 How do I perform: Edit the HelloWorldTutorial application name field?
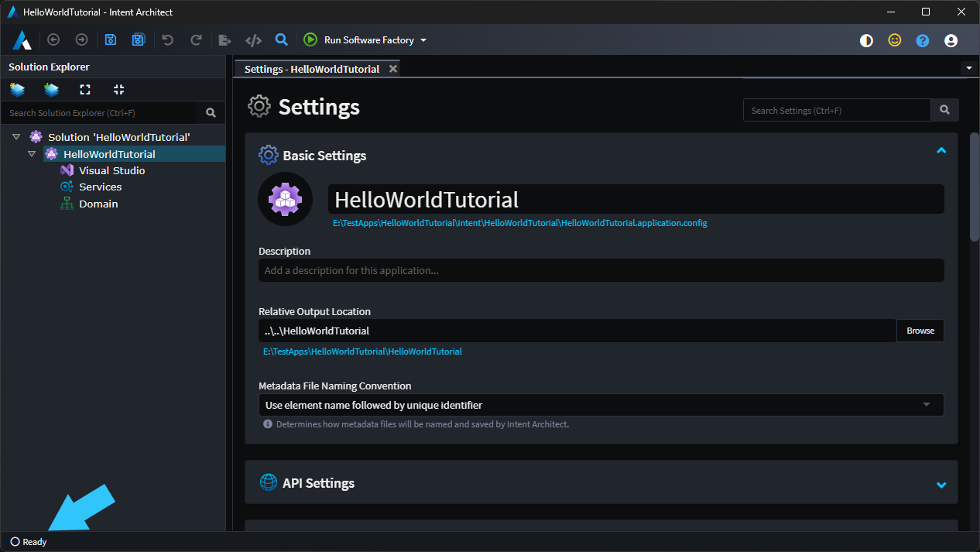click(636, 199)
